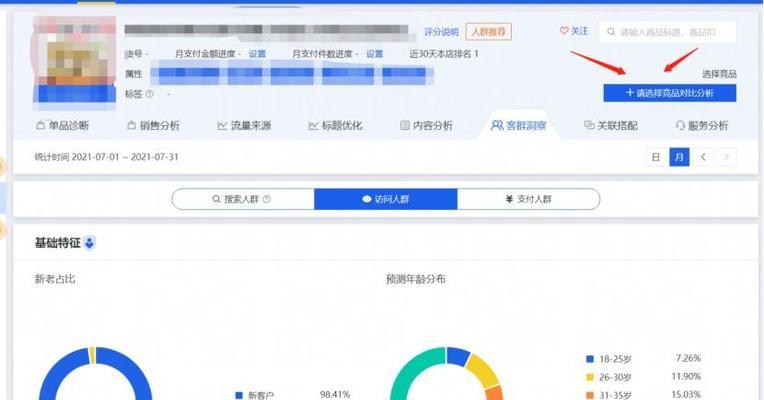This screenshot has height=400, width=764.
Task: Click the product thumbnail image
Action: [x=74, y=59]
